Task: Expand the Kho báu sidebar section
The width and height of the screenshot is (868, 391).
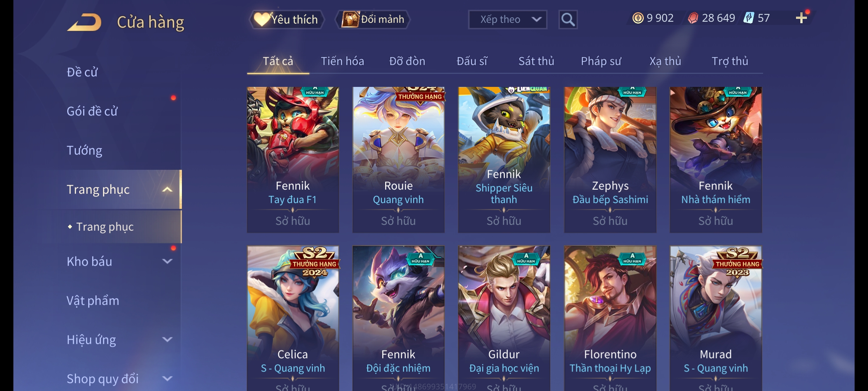Action: (x=167, y=261)
